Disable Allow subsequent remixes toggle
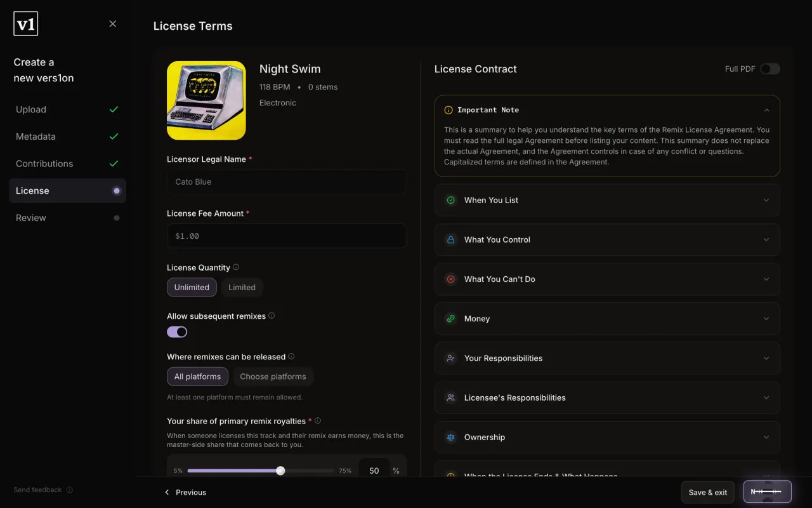The width and height of the screenshot is (812, 508). (x=177, y=332)
